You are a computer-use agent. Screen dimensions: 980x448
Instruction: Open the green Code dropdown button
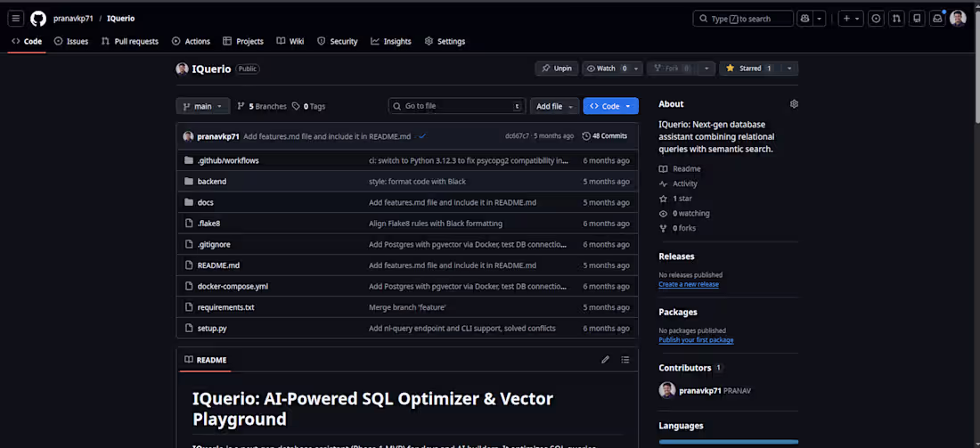pos(610,106)
